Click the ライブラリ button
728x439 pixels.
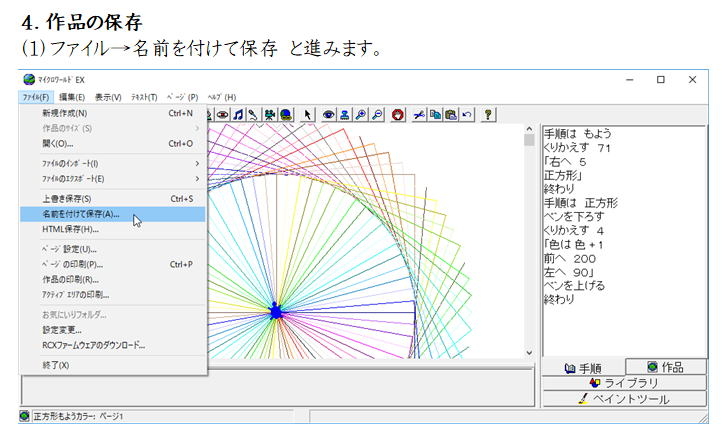624,383
